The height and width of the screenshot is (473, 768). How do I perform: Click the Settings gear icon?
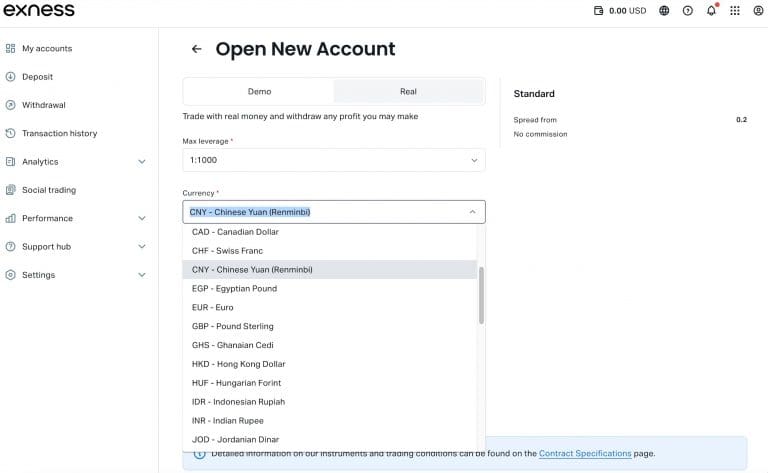(x=10, y=275)
